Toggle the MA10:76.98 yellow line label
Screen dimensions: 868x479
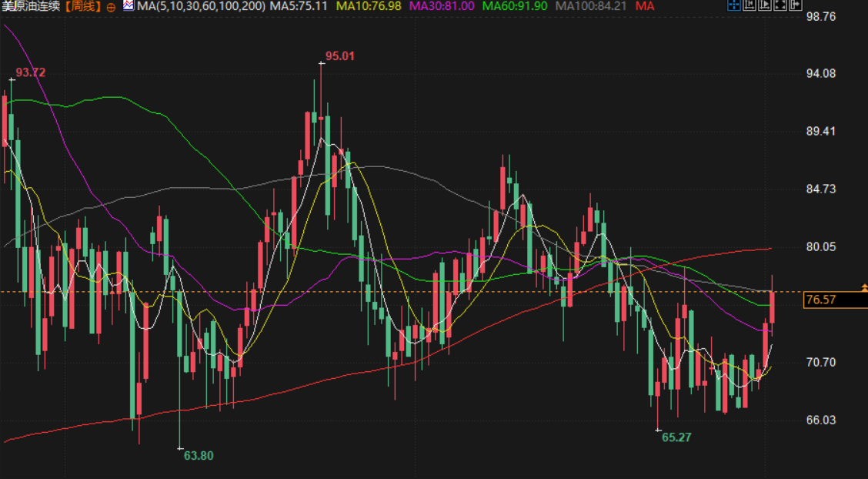[x=369, y=6]
